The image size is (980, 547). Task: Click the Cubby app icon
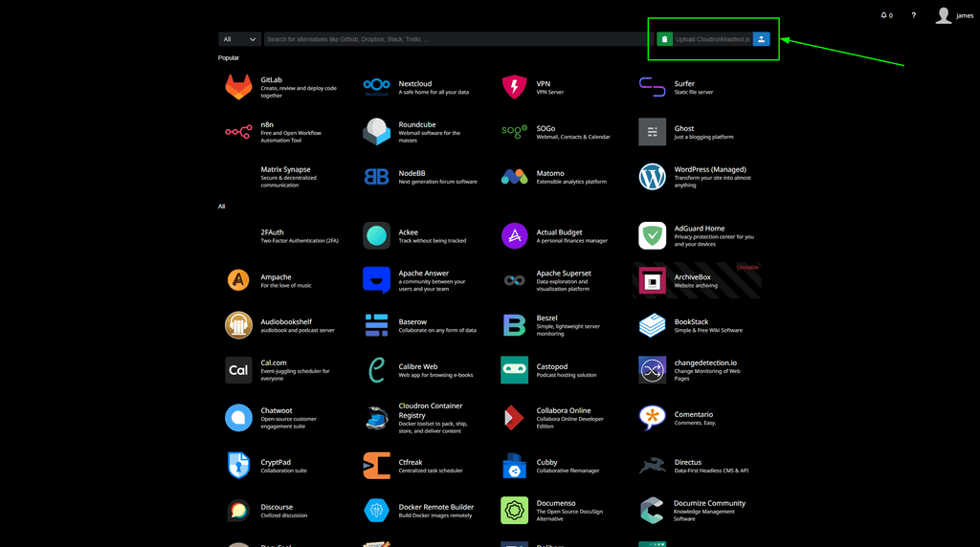tap(514, 466)
